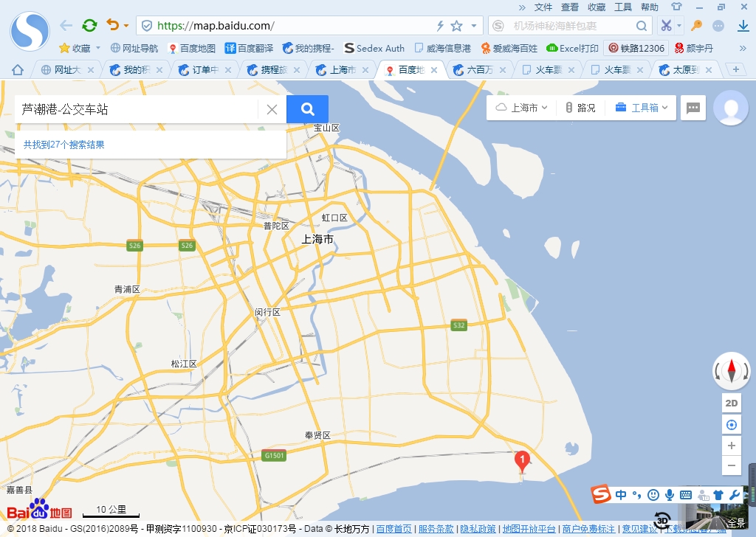Screen dimensions: 756x537
Task: Open the 工具箱 toolbox dropdown
Action: tap(642, 108)
